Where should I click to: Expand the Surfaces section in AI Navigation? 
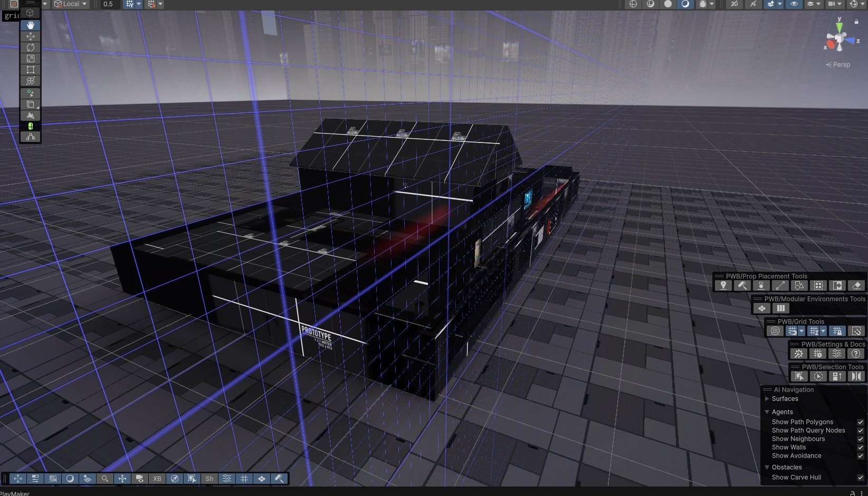[767, 399]
